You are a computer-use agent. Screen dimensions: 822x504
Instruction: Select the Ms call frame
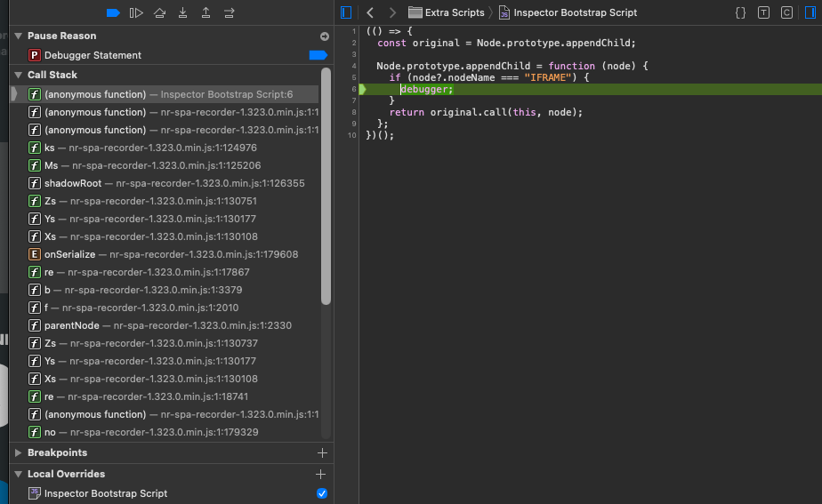point(165,165)
